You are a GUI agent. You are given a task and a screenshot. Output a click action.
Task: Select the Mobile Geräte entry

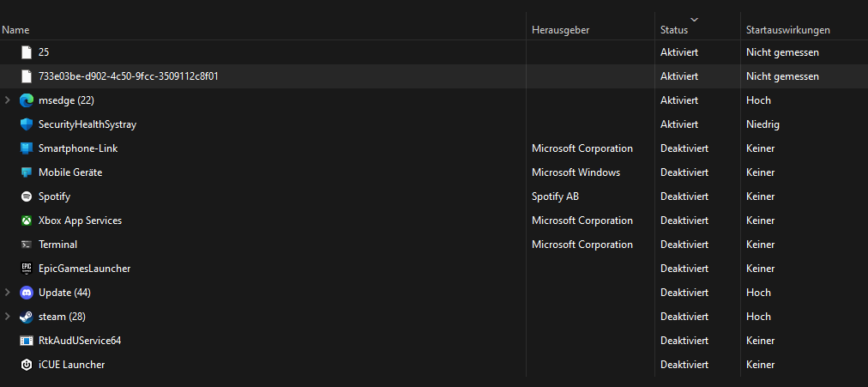pyautogui.click(x=70, y=172)
